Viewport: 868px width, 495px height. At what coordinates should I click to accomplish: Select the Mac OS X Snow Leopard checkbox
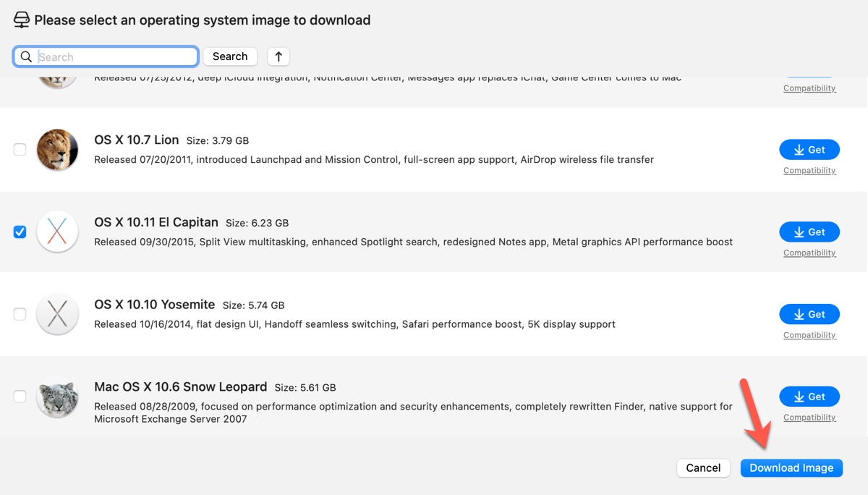20,397
